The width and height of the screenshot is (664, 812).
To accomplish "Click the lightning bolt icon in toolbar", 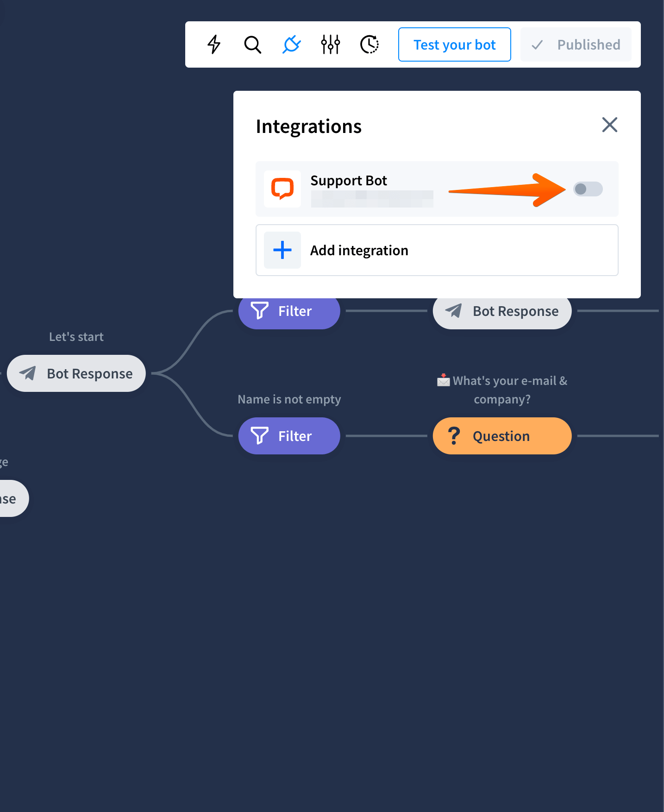I will [214, 44].
